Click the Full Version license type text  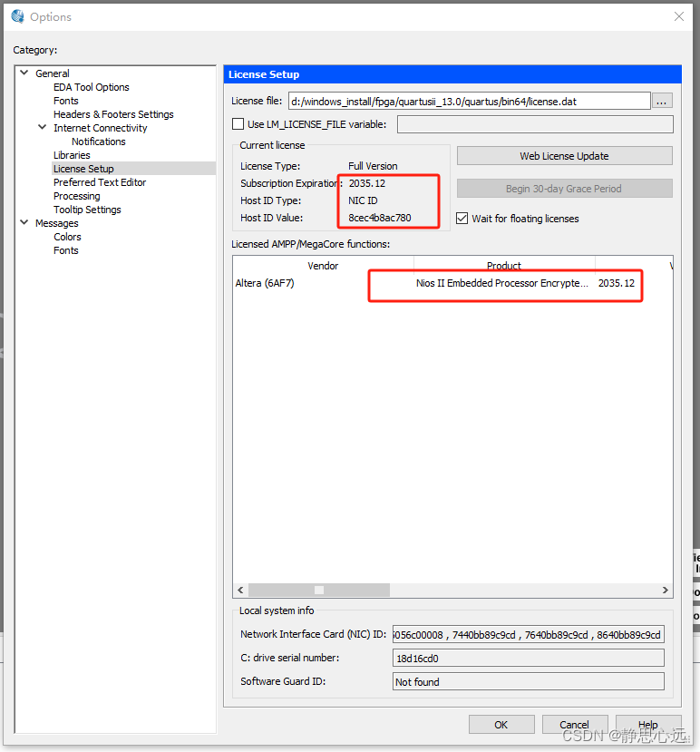pos(373,166)
